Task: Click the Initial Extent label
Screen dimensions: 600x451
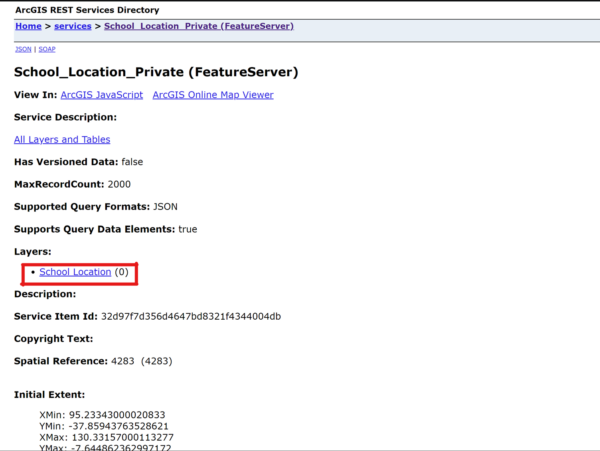Action: coord(49,395)
